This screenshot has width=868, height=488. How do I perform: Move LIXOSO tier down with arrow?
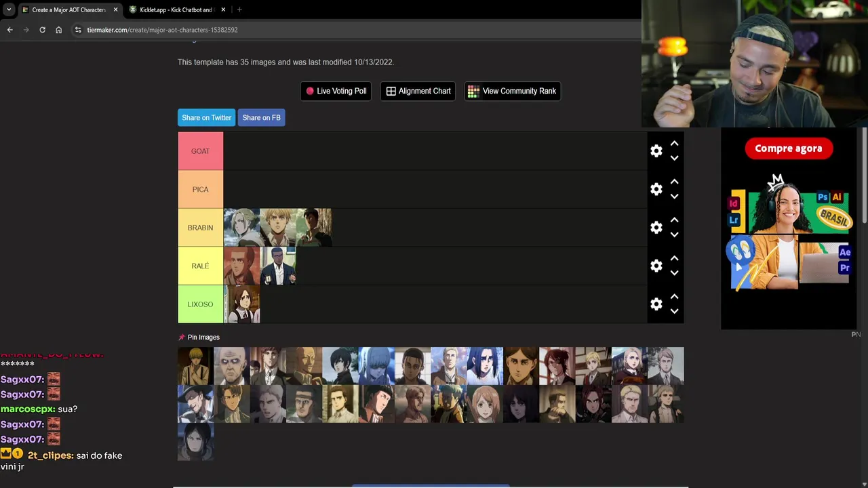tap(674, 311)
